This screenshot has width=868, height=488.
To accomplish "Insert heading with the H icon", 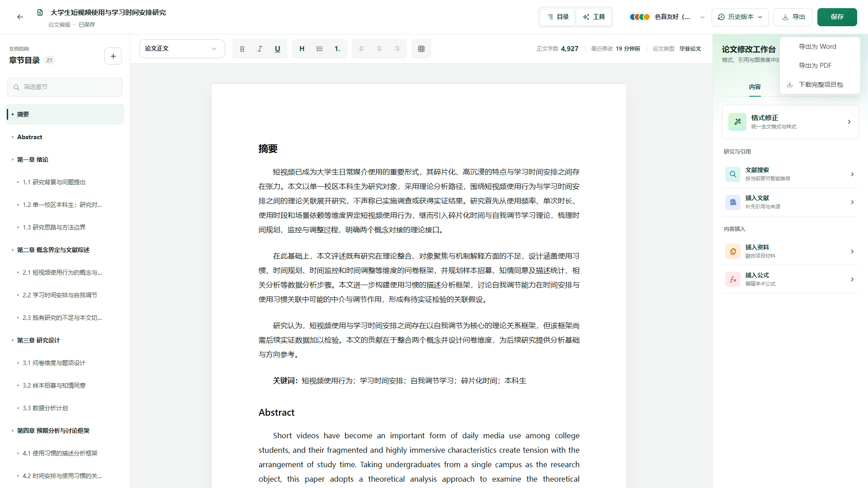I will 302,49.
